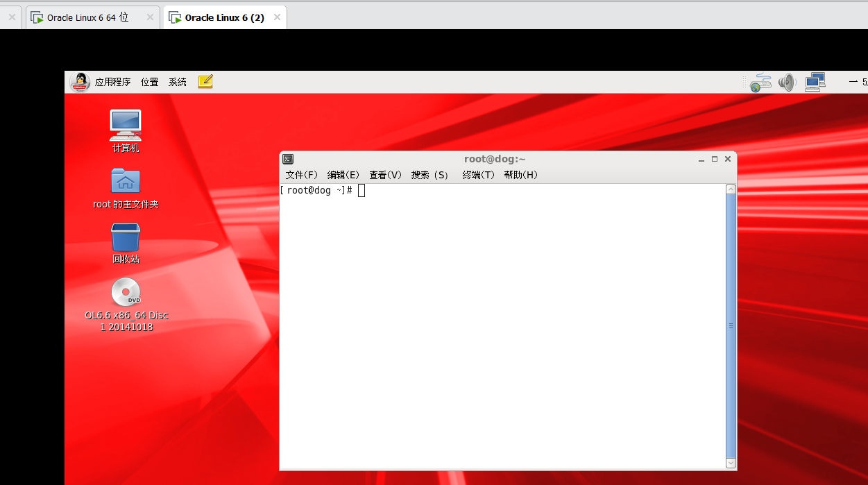868x485 pixels.
Task: Click the dual-monitor display tray icon
Action: point(815,83)
